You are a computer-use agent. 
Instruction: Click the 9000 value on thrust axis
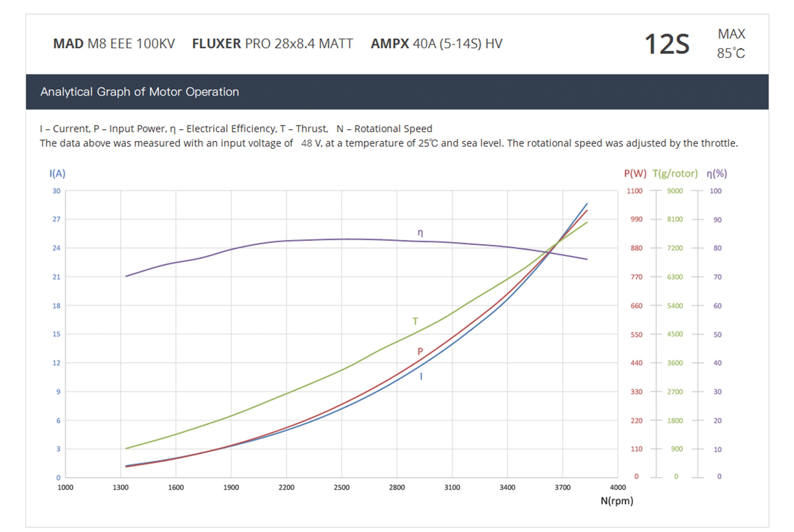point(675,191)
